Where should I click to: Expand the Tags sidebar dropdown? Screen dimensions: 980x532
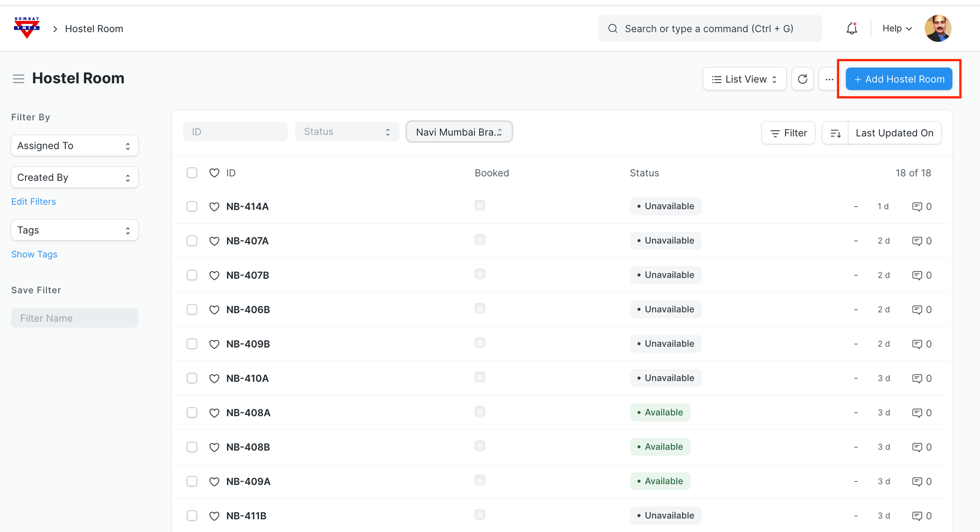click(75, 230)
